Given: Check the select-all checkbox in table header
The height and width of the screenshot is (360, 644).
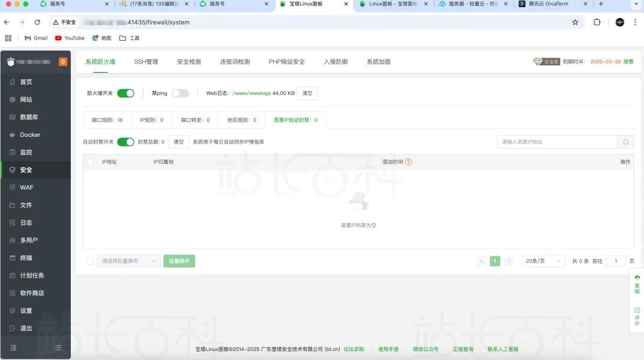Looking at the screenshot, I should pyautogui.click(x=90, y=162).
